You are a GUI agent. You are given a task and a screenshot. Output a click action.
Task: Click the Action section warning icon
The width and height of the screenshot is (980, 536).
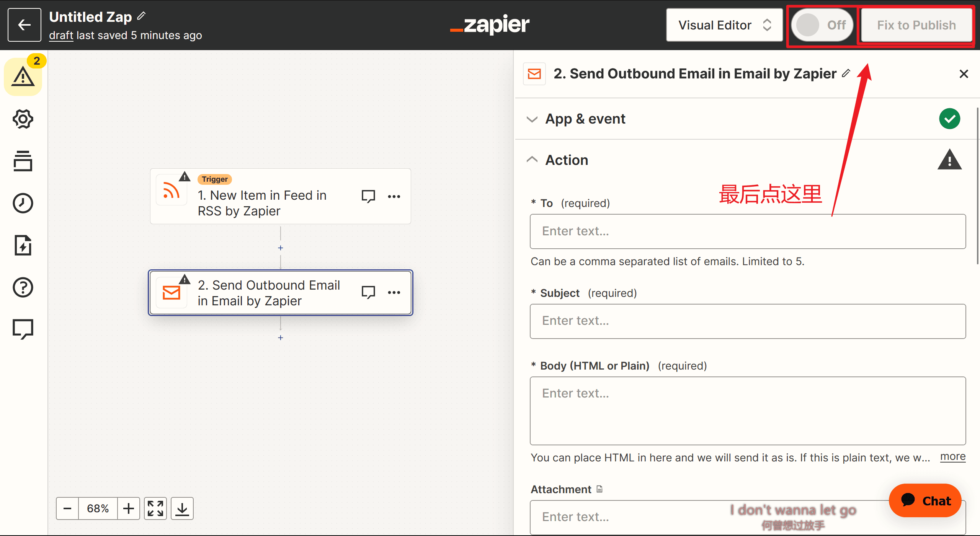pos(949,160)
